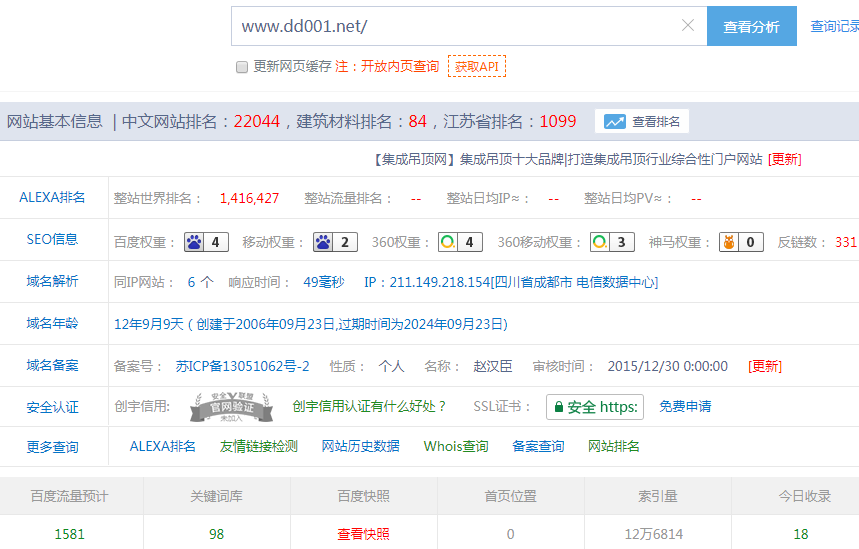
Task: Click the Chinese site ranking 22044
Action: (256, 121)
